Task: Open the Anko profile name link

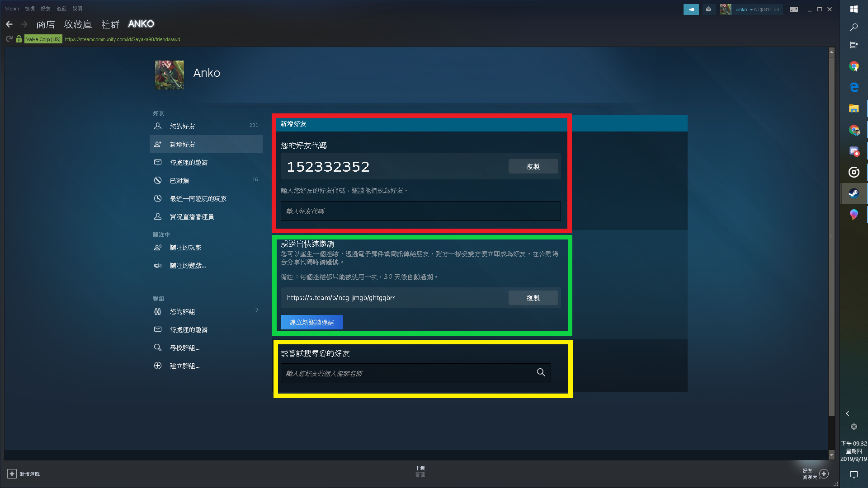Action: click(207, 73)
